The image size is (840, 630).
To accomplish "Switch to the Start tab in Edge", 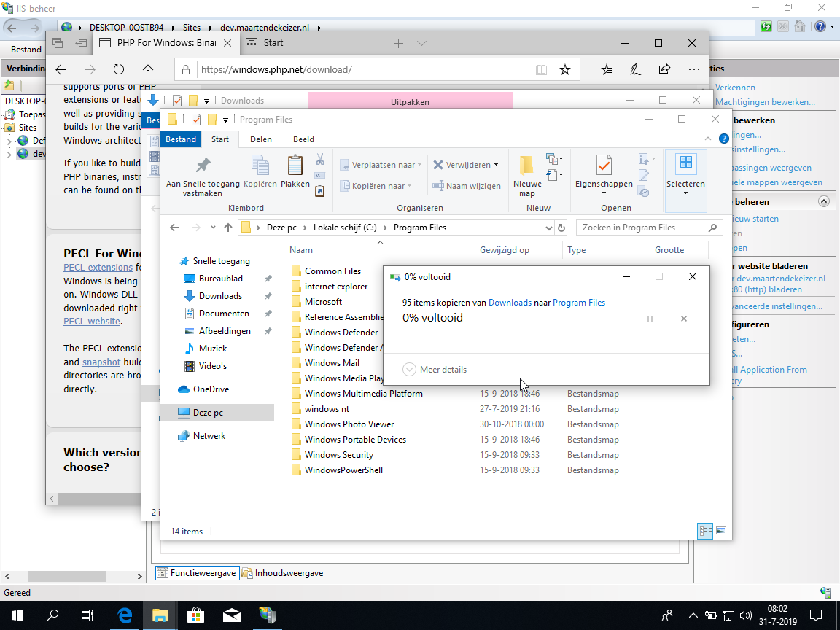I will pyautogui.click(x=312, y=44).
